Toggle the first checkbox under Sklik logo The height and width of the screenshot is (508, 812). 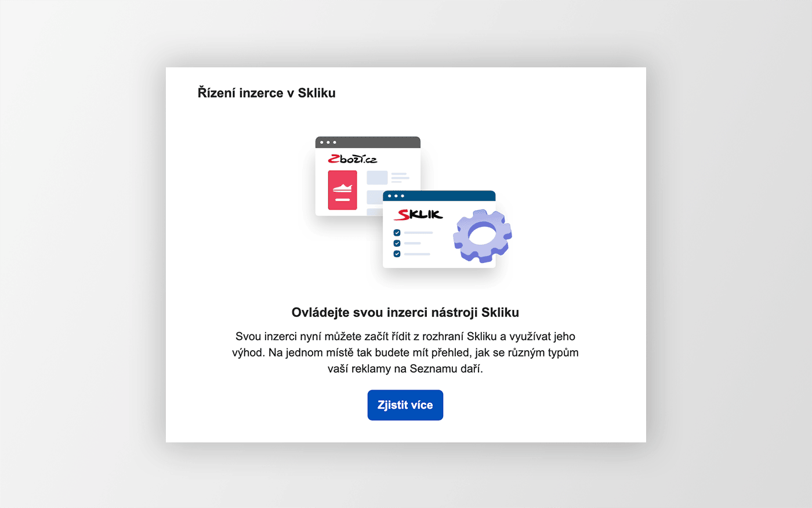(x=397, y=233)
